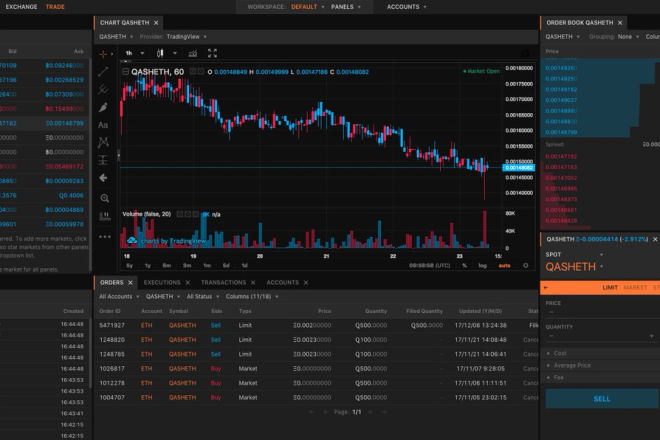
Task: Set chart range to 5y
Action: click(x=130, y=266)
